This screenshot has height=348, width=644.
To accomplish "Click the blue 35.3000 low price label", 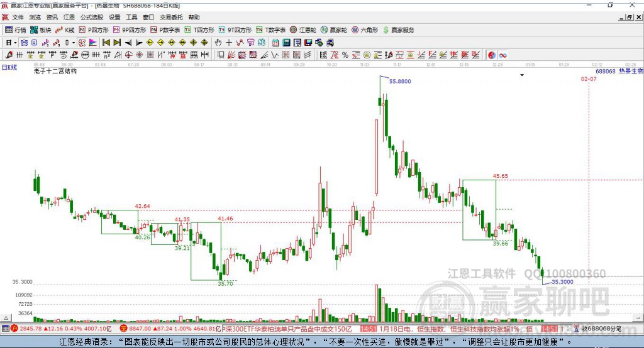I will 562,282.
